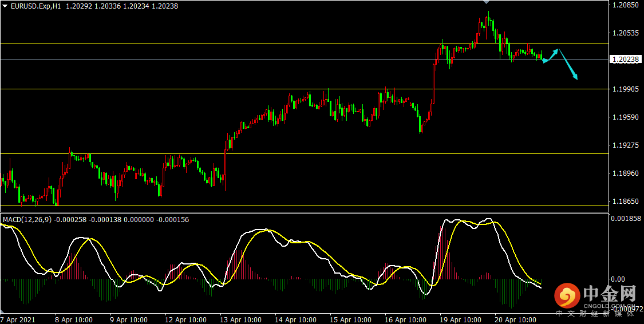Click the 7 Apr 2021 date label

pos(18,319)
